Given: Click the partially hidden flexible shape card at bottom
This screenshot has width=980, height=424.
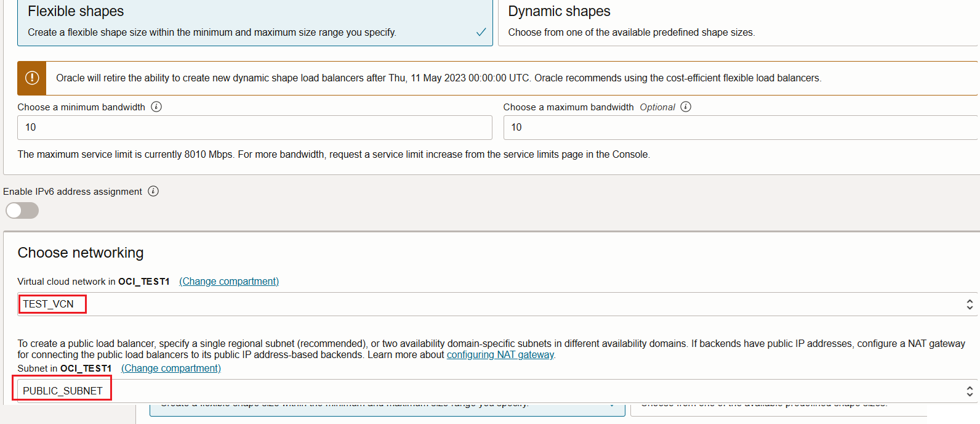Looking at the screenshot, I should (387, 409).
